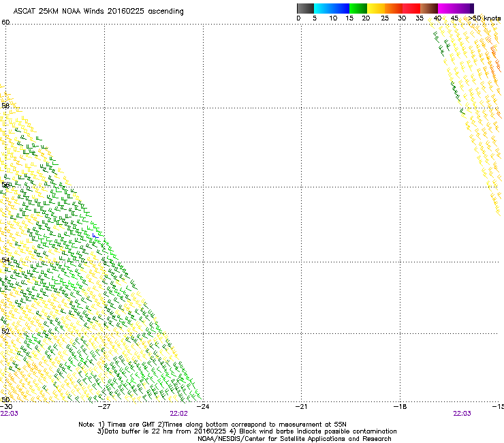This screenshot has width=504, height=443.
Task: Click the legend scale value '35'
Action: pos(420,18)
